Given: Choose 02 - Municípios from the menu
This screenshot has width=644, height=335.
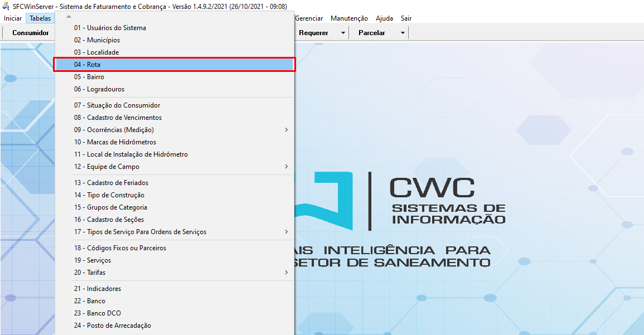Looking at the screenshot, I should pyautogui.click(x=96, y=40).
